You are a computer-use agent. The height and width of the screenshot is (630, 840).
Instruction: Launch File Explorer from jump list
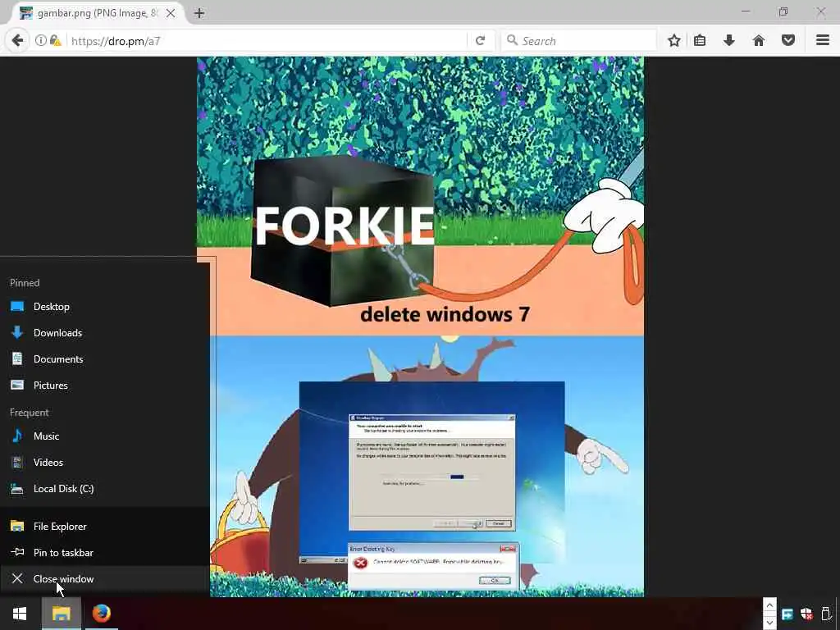tap(105, 526)
